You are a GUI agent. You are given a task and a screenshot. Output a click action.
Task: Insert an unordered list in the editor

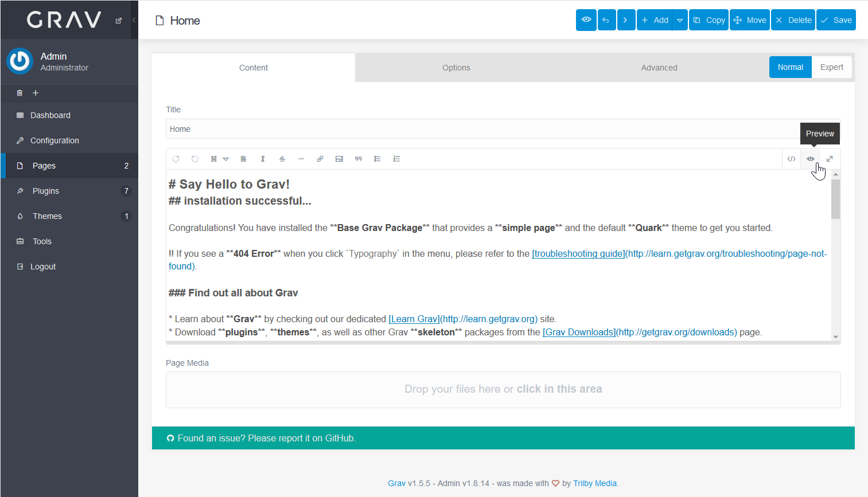[x=377, y=159]
